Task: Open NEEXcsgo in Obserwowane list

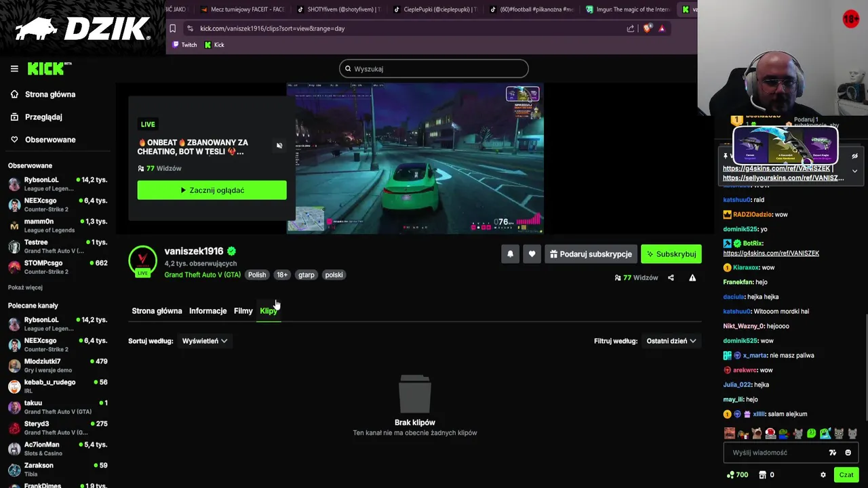Action: pyautogui.click(x=58, y=205)
